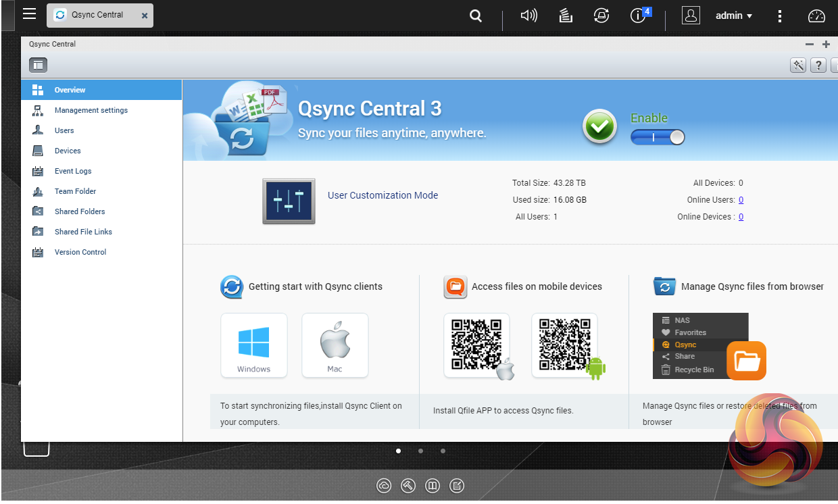Open Users in the sidebar
Viewport: 838px width, 504px height.
[x=101, y=130]
